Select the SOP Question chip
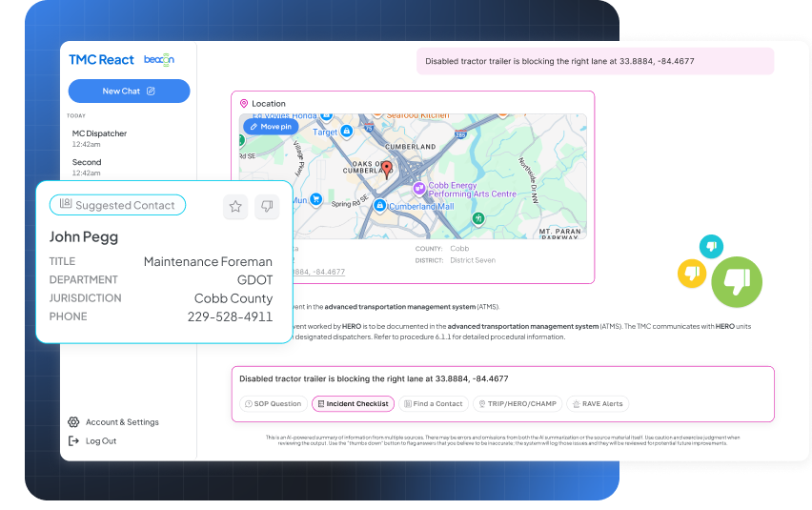The image size is (812, 510). coord(274,404)
